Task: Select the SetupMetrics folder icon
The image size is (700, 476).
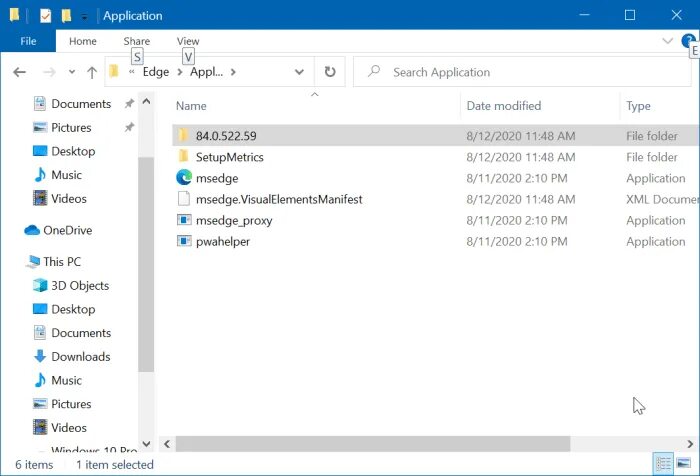Action: tap(183, 156)
